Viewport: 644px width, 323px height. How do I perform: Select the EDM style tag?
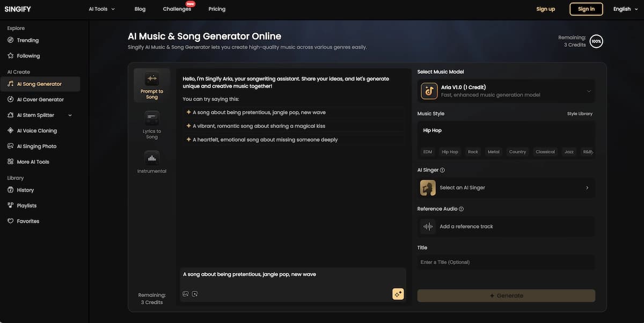(428, 152)
